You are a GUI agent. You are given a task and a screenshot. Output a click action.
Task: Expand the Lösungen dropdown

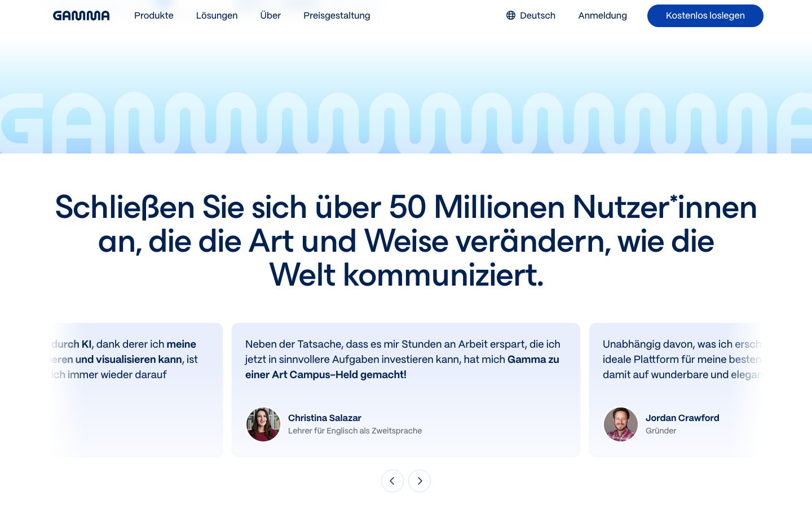pos(217,15)
